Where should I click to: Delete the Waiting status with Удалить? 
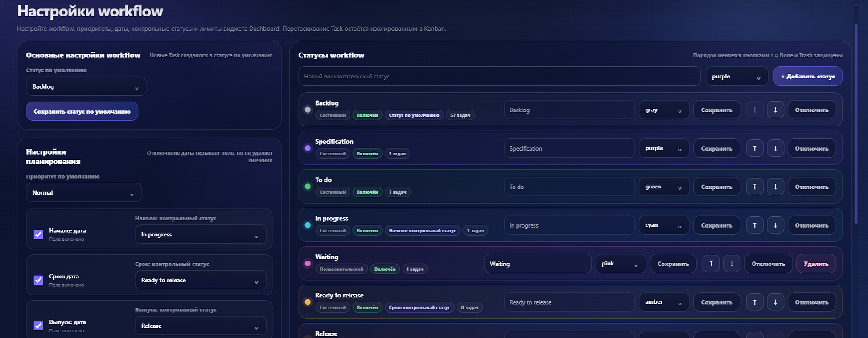tap(816, 264)
